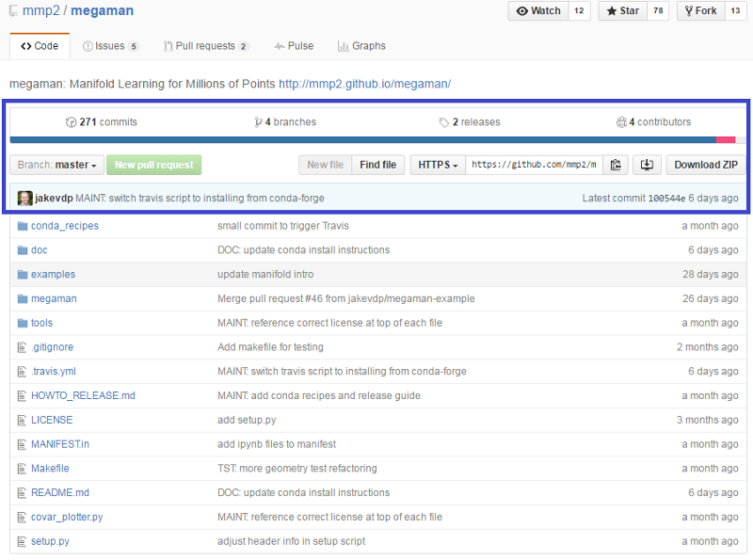Open the Graphs tab
The height and width of the screenshot is (560, 753).
coord(361,46)
